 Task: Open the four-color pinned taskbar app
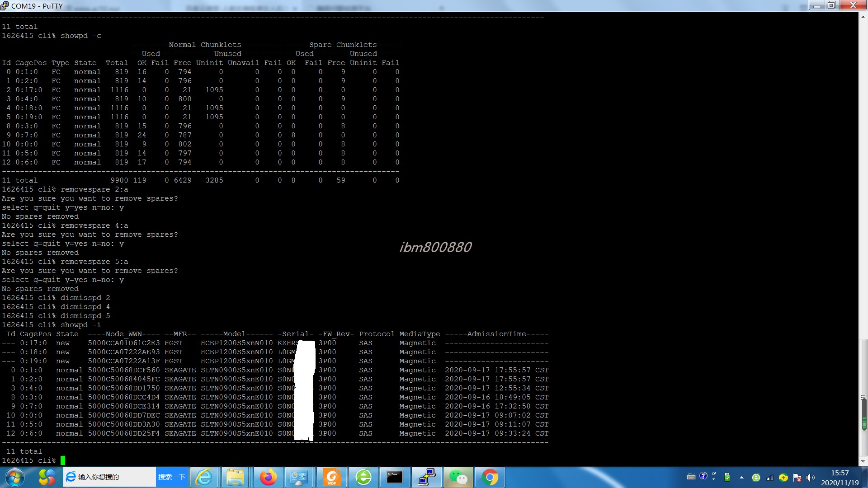pyautogui.click(x=47, y=477)
